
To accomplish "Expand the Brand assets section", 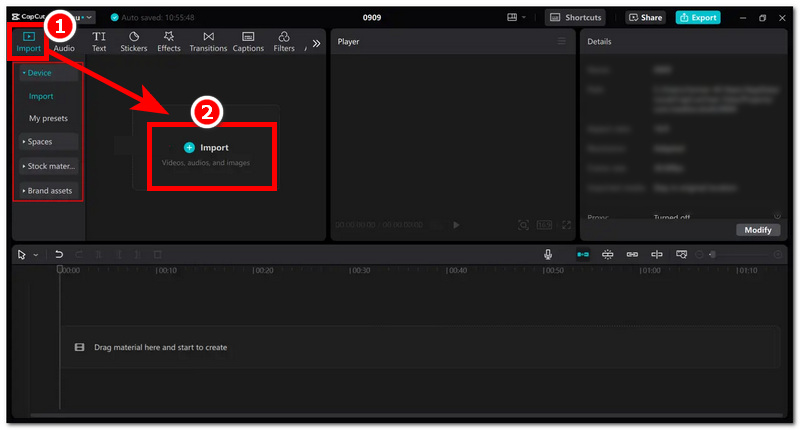I will [x=48, y=190].
